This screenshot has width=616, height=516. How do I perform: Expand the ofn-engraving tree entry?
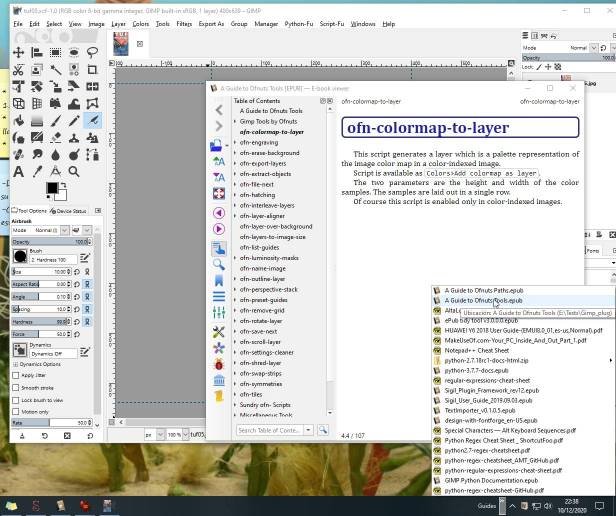(x=235, y=142)
